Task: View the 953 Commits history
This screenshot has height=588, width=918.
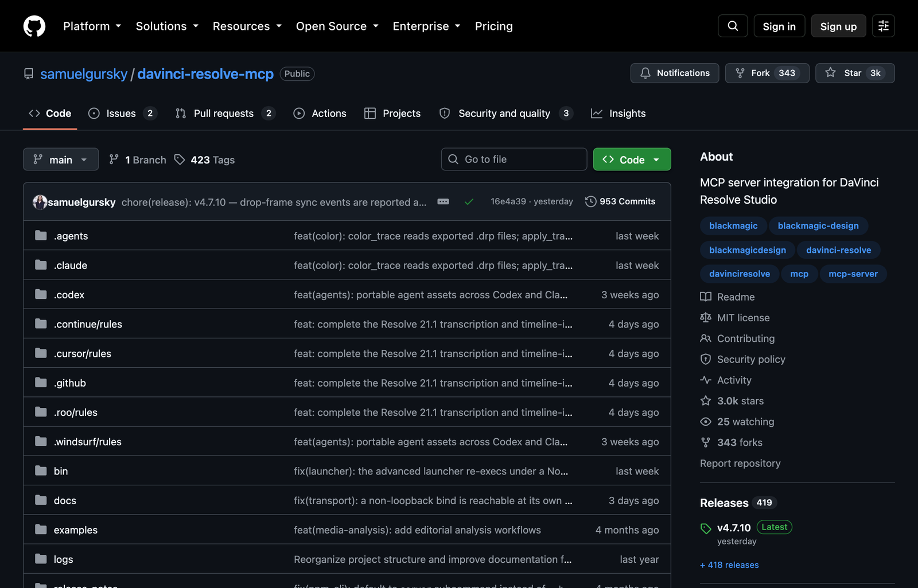Action: 620,201
